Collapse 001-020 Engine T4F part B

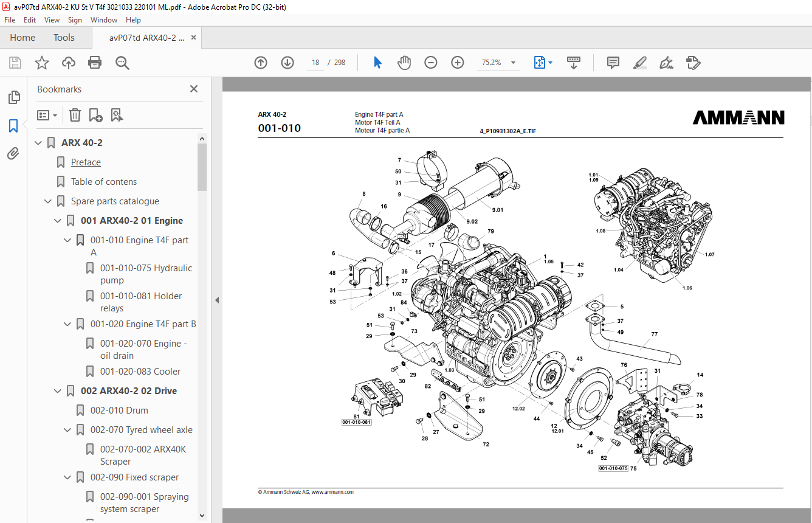coord(67,324)
